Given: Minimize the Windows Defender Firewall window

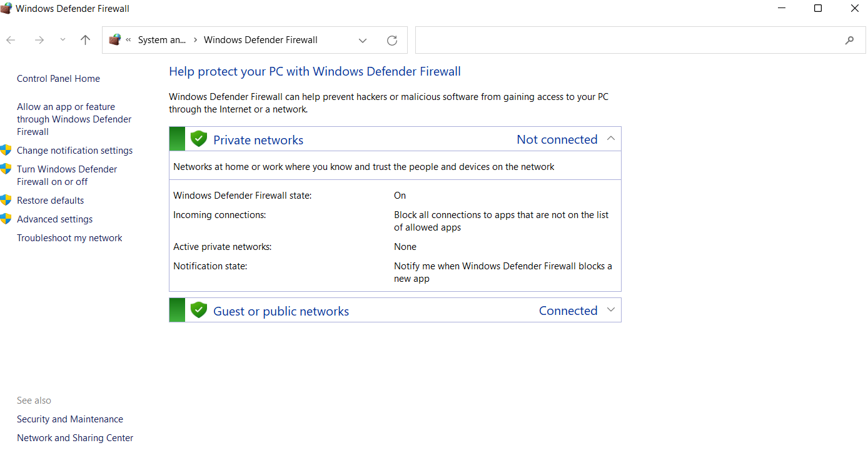Looking at the screenshot, I should pos(782,8).
